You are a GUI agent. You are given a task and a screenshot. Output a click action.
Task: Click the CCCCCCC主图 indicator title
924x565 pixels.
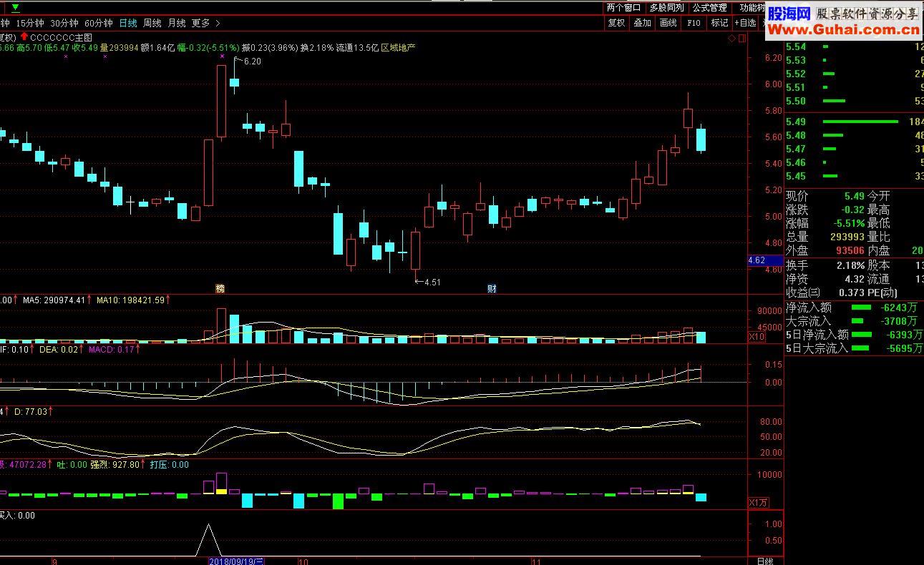(62, 36)
